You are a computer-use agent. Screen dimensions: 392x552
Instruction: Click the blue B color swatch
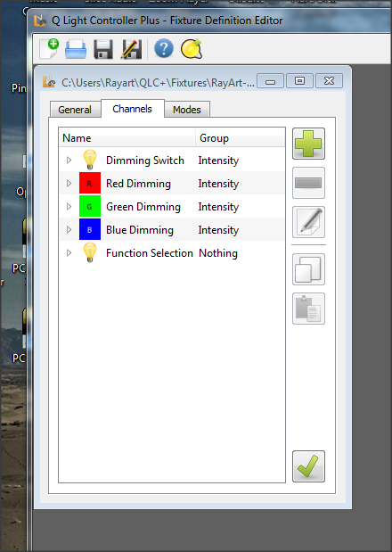click(x=90, y=229)
